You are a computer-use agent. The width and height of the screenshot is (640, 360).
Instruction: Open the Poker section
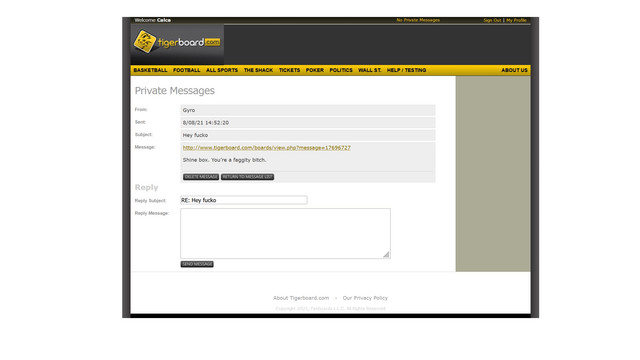315,70
